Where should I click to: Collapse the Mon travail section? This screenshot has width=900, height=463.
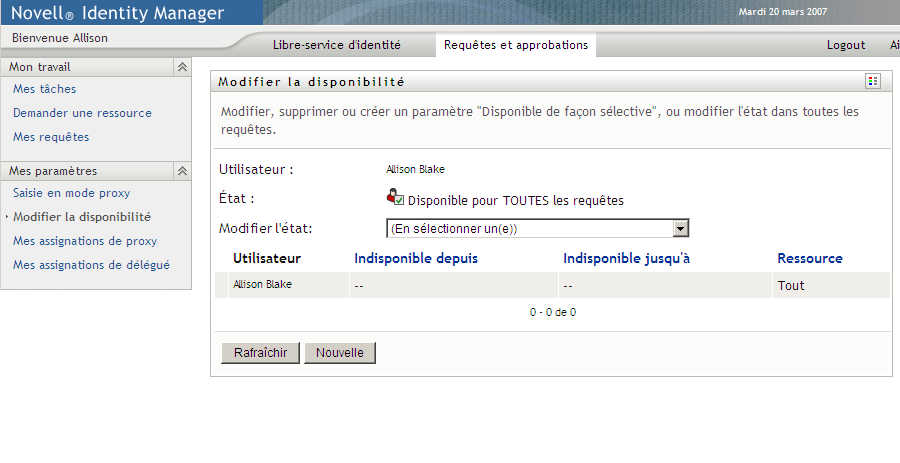pos(182,67)
